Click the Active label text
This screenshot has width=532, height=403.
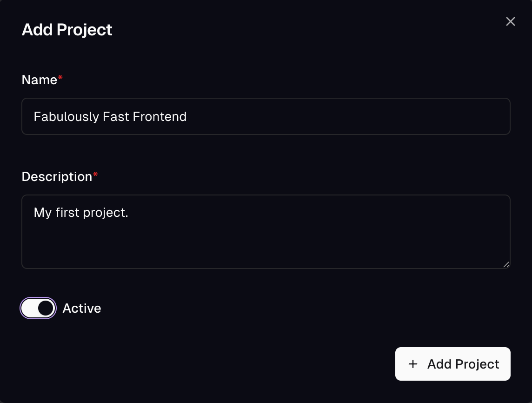point(81,308)
